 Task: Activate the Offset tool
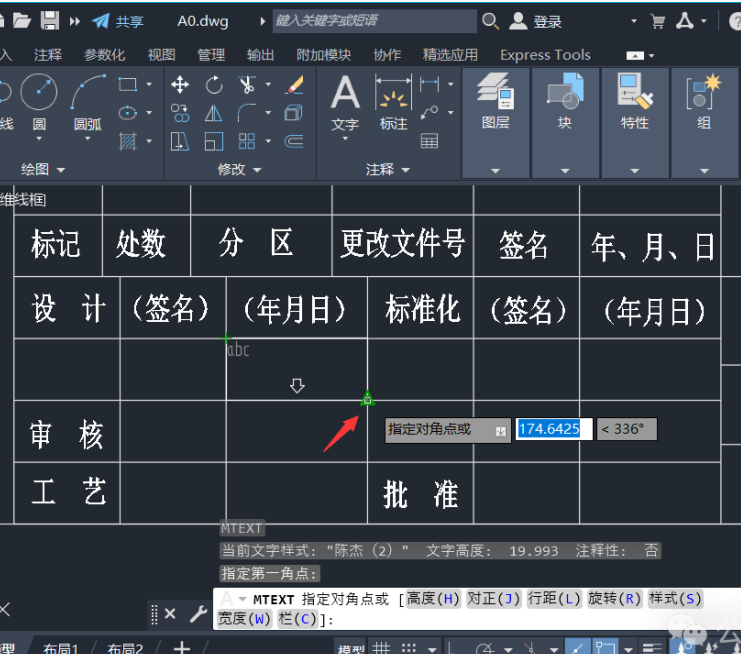point(294,141)
